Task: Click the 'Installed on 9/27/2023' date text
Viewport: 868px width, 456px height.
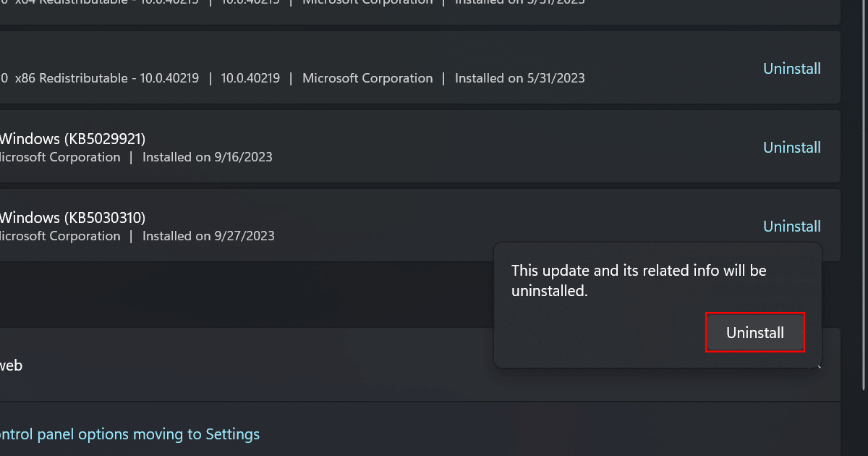Action: coord(208,236)
